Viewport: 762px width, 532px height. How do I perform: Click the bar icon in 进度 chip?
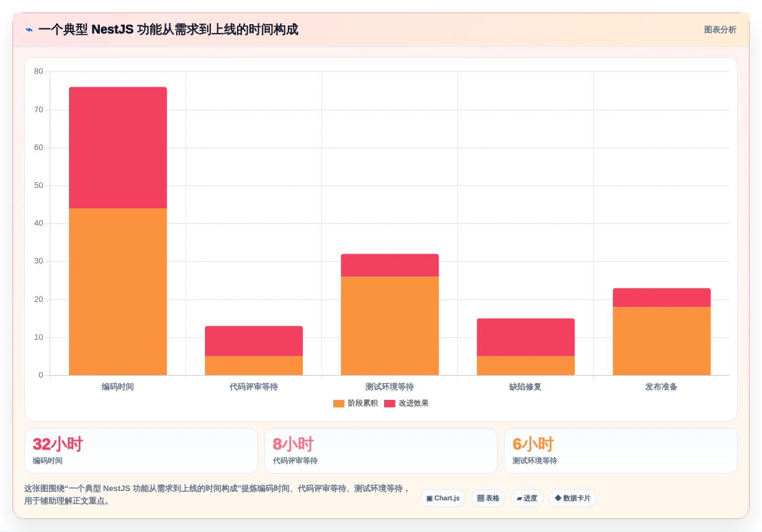point(519,499)
